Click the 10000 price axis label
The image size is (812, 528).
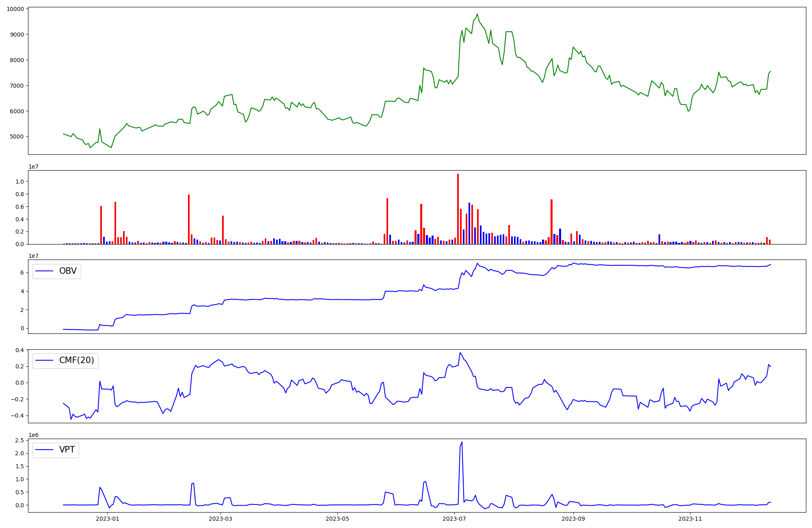point(15,9)
